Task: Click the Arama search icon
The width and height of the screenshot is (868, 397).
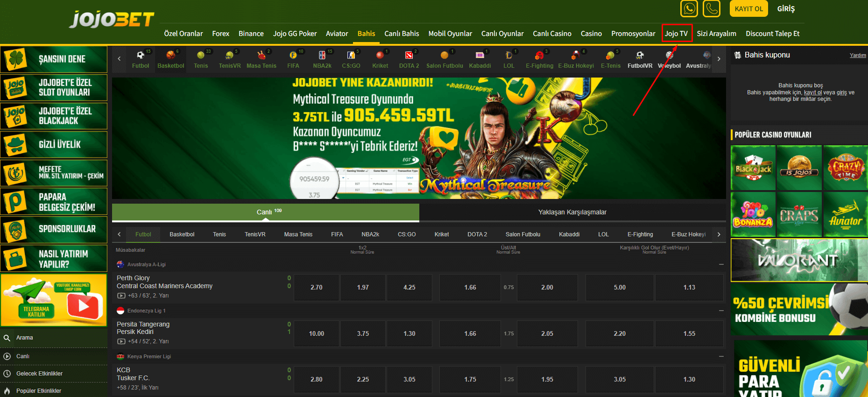Action: (x=7, y=338)
